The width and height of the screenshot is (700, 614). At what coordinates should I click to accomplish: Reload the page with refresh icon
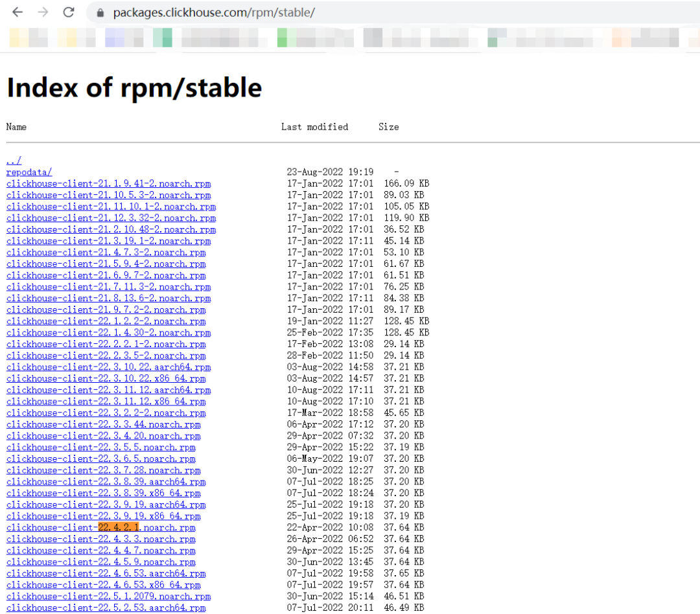(68, 12)
